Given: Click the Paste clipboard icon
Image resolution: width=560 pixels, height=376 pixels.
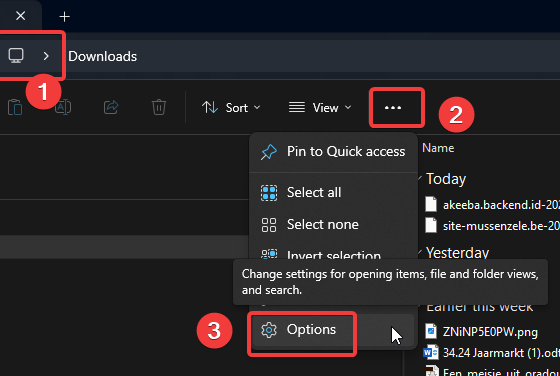Looking at the screenshot, I should [x=15, y=107].
